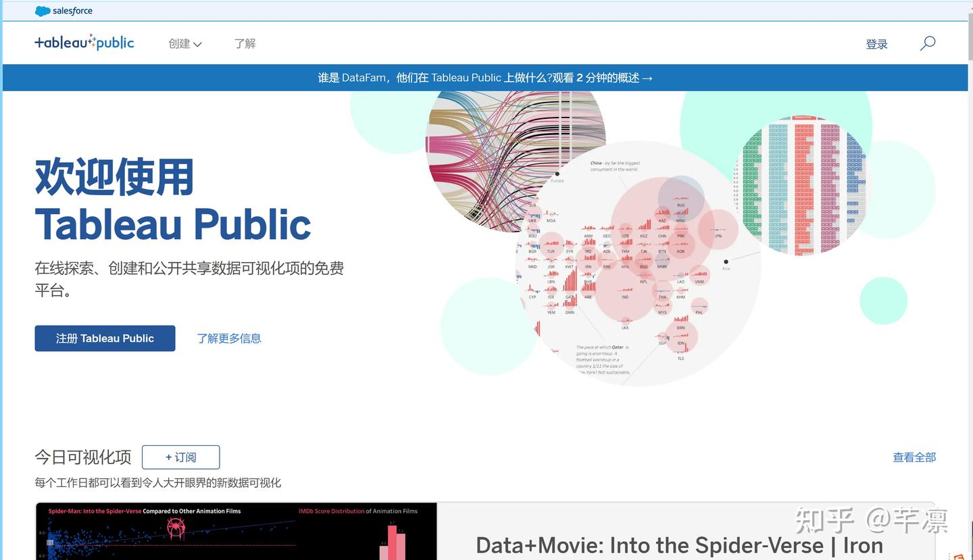This screenshot has height=560, width=973.
Task: Expand the 创建 dropdown menu
Action: click(x=184, y=43)
